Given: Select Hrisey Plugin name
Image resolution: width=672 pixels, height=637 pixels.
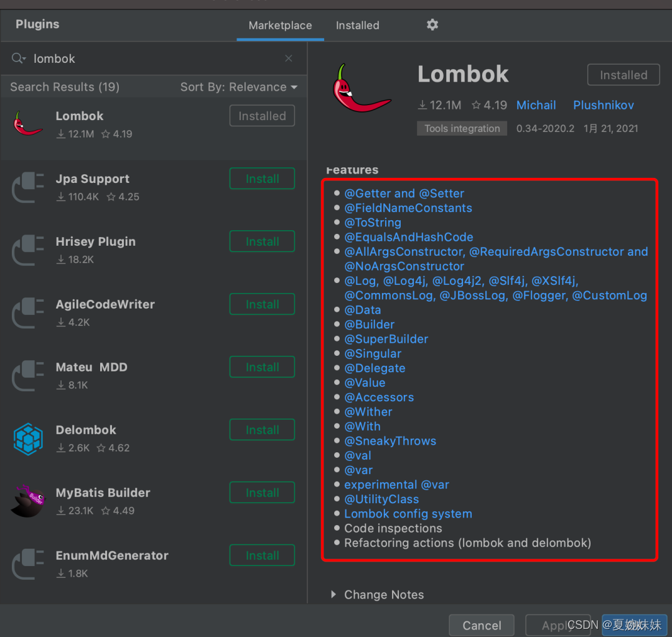Looking at the screenshot, I should [x=96, y=241].
